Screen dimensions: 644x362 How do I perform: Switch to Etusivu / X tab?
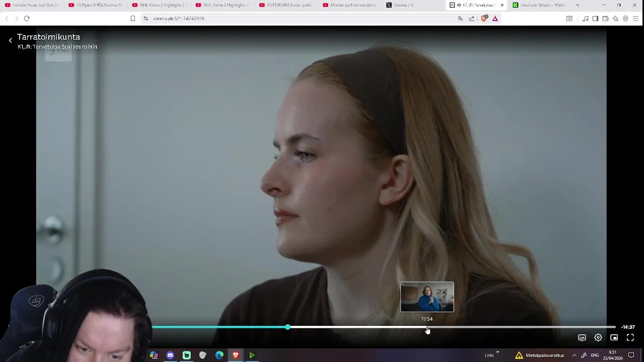pos(414,5)
